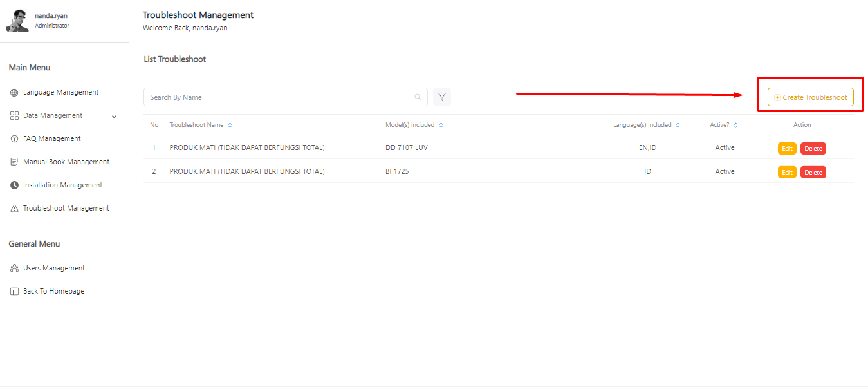
Task: Edit the DD 7107 LUV troubleshoot row
Action: pyautogui.click(x=787, y=149)
